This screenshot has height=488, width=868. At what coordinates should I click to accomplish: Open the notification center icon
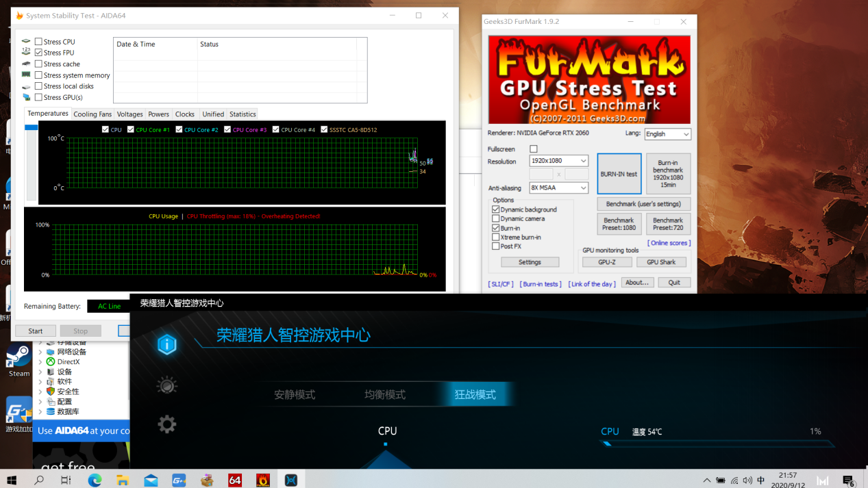click(848, 480)
